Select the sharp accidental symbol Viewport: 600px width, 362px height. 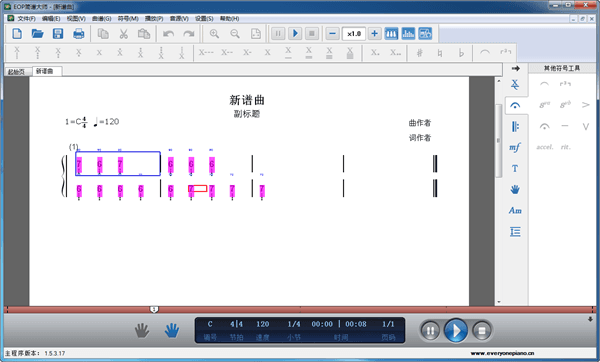pos(419,53)
